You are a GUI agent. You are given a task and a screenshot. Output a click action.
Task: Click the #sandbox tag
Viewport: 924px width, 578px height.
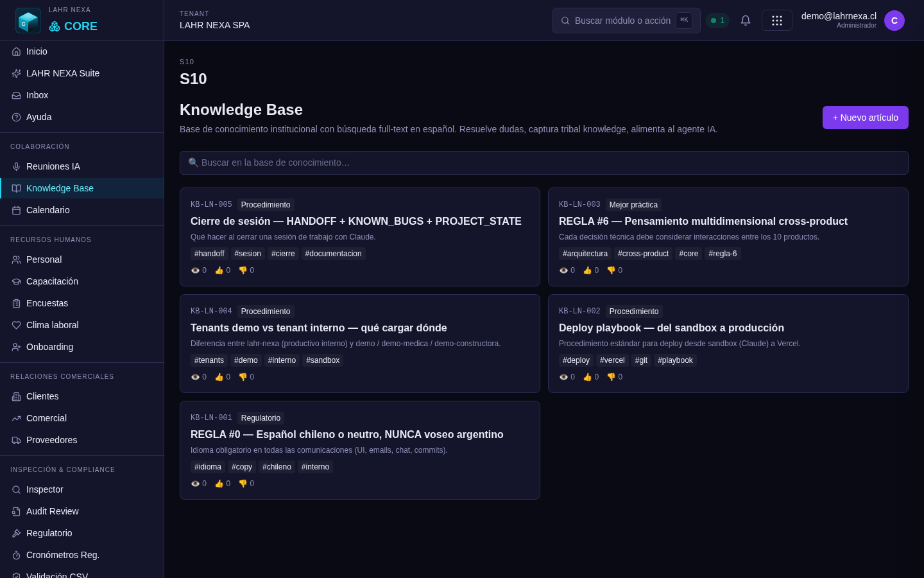323,360
